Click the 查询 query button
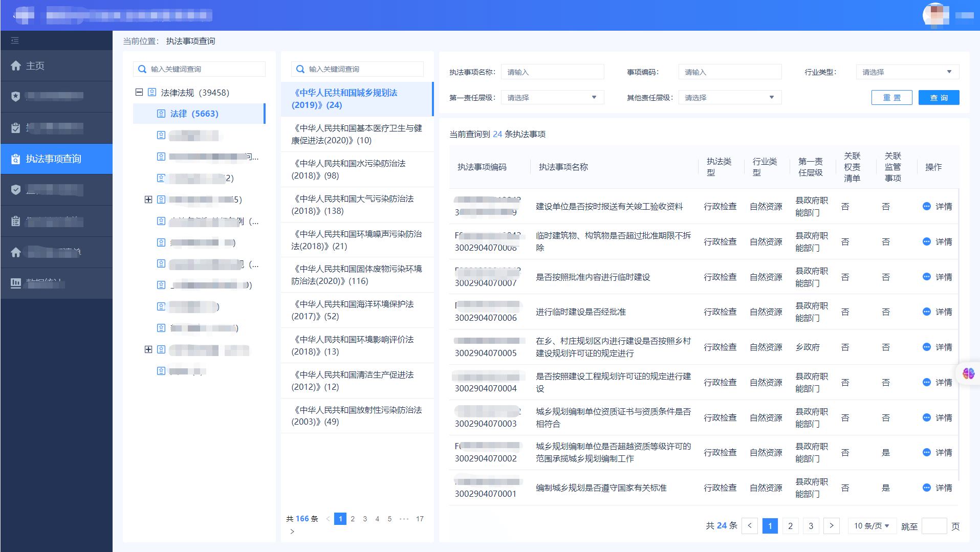 (x=939, y=97)
